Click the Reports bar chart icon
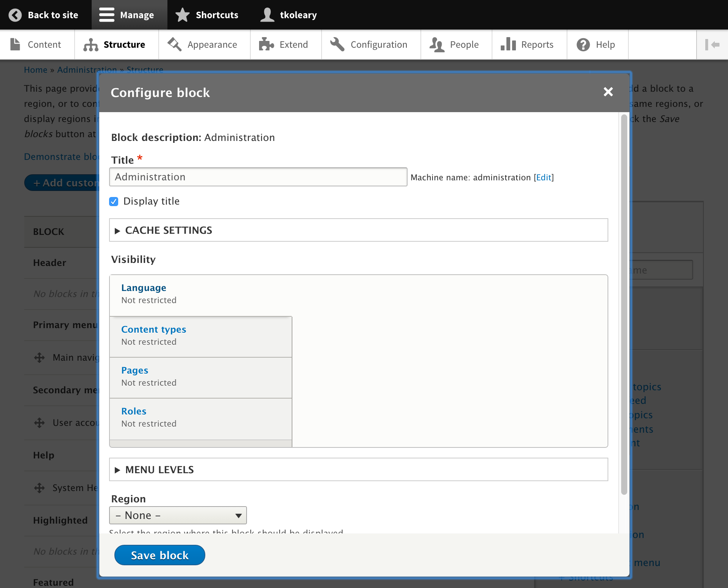728x588 pixels. tap(508, 44)
